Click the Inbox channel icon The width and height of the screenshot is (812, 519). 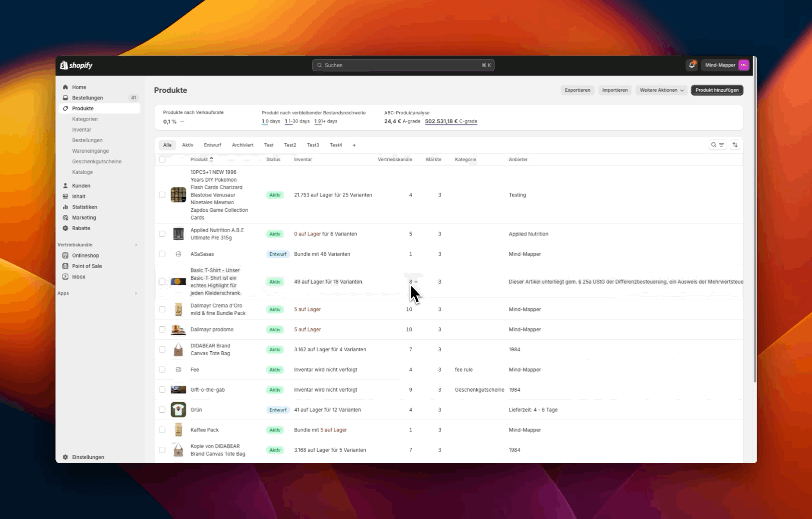coord(65,276)
